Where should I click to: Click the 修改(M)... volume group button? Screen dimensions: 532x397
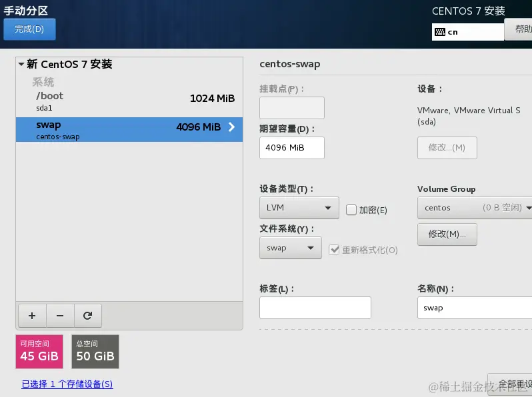click(x=447, y=234)
